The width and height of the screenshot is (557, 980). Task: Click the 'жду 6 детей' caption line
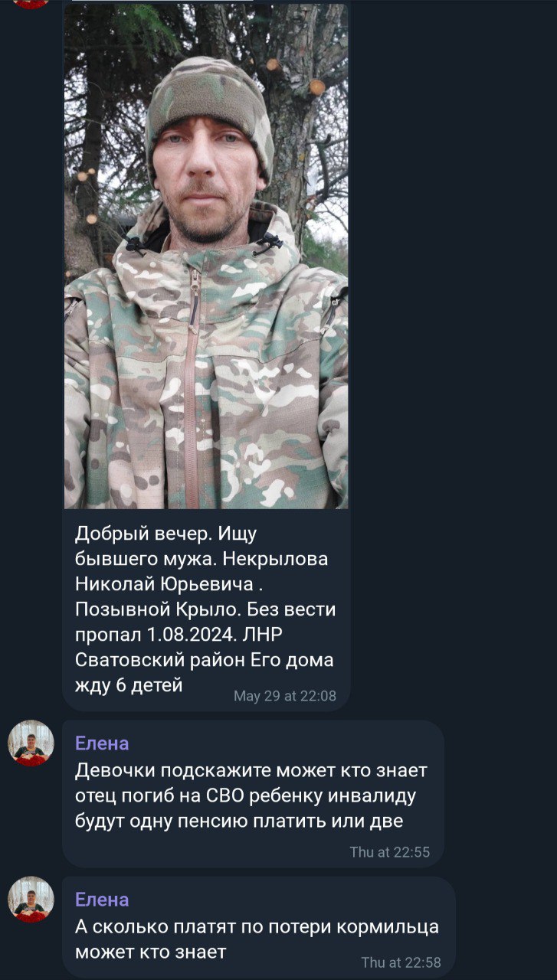click(x=129, y=684)
